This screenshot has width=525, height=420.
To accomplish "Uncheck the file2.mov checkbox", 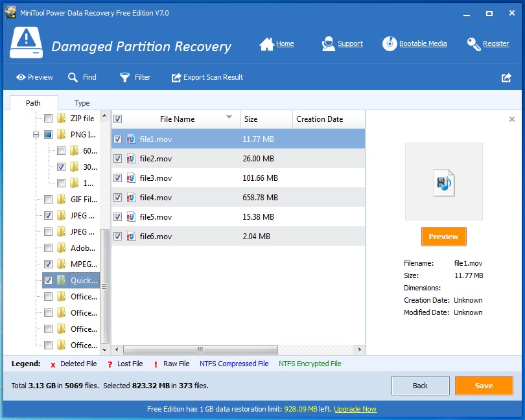I will tap(117, 158).
